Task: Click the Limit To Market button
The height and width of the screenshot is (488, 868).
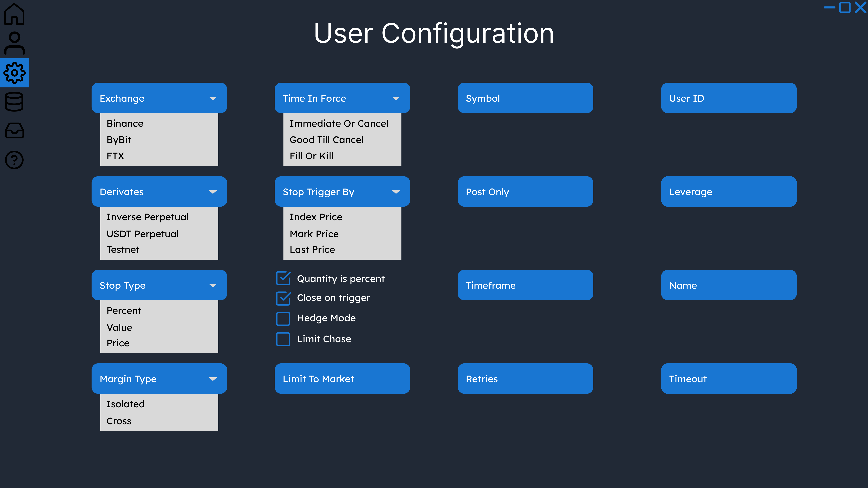Action: pos(342,379)
